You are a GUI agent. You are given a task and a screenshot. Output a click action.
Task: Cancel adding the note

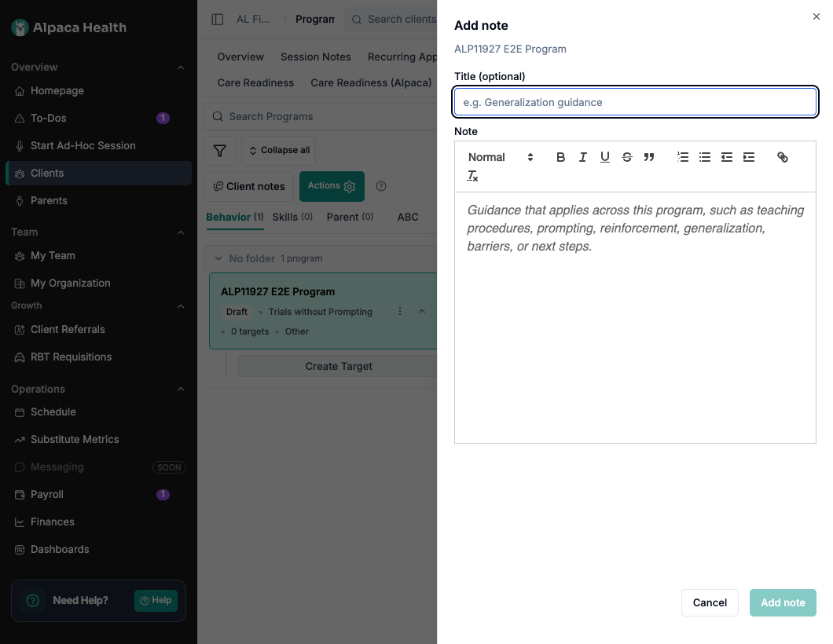coord(709,602)
